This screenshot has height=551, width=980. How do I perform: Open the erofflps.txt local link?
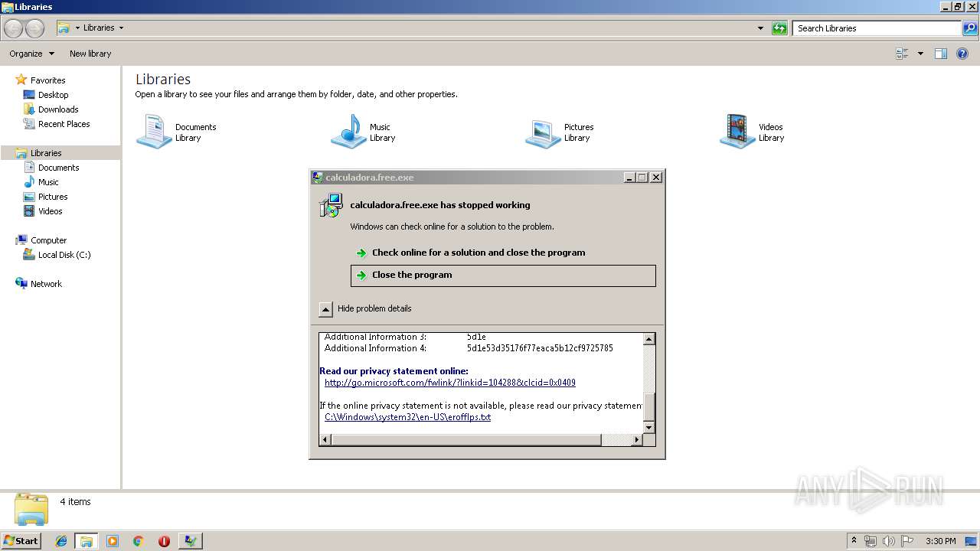coord(407,417)
